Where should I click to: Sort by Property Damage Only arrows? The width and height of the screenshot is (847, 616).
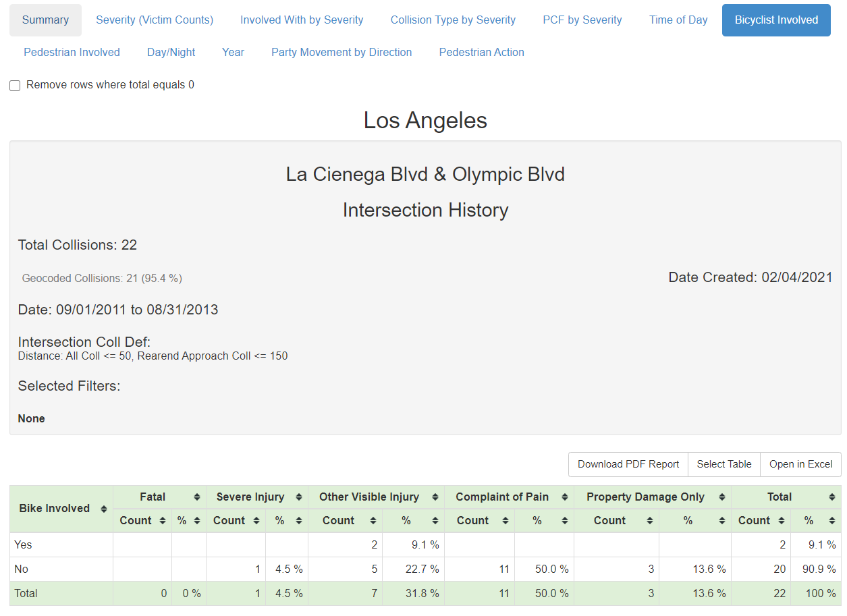721,497
